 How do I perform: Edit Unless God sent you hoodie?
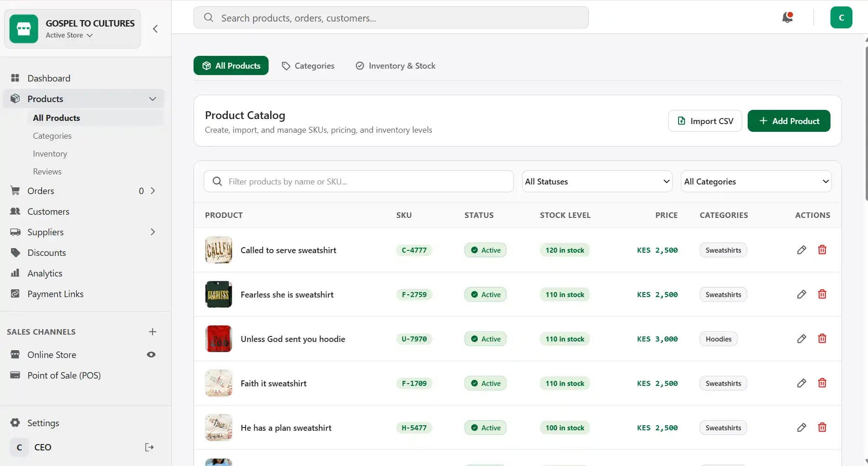(x=801, y=339)
